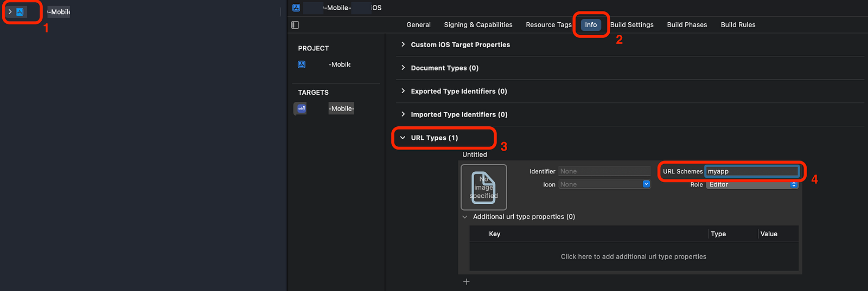Select the Untitled URL type entry
Screen dimensions: 868x291
(x=475, y=154)
